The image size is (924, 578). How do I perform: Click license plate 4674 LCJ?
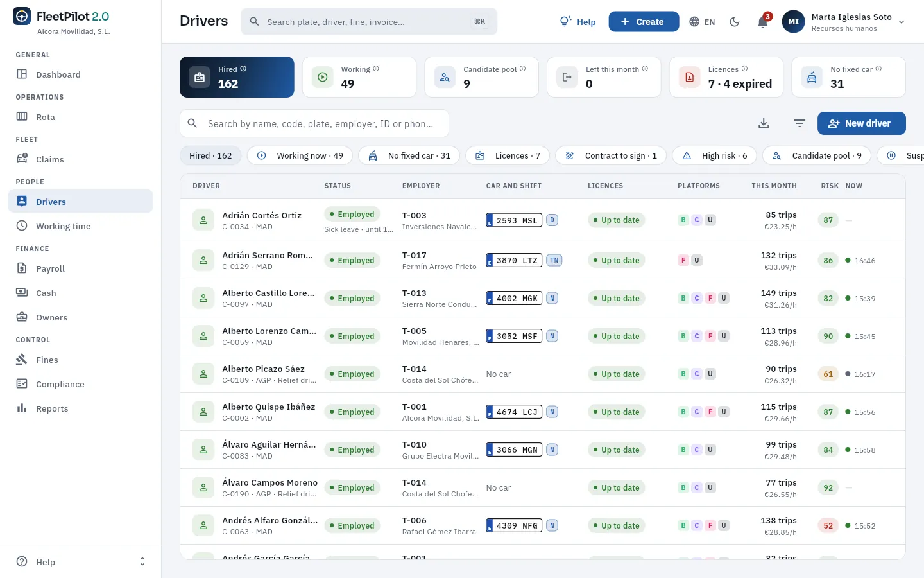pyautogui.click(x=514, y=412)
